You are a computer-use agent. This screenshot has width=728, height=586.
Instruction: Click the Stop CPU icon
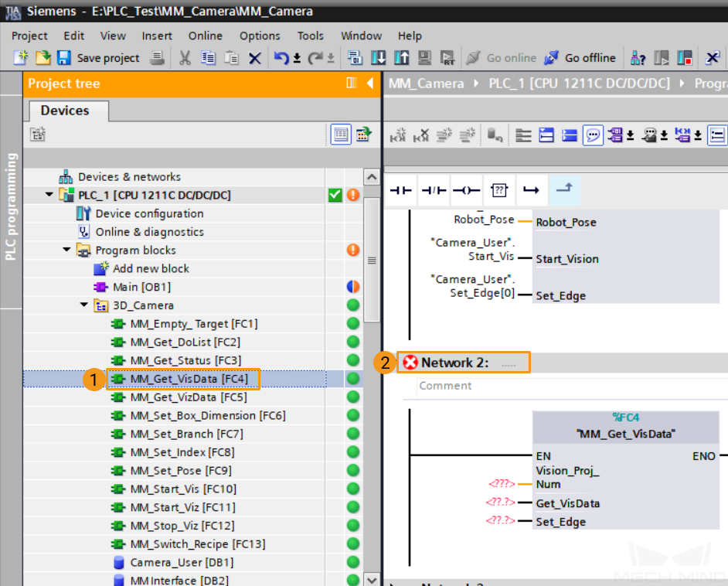pyautogui.click(x=685, y=57)
